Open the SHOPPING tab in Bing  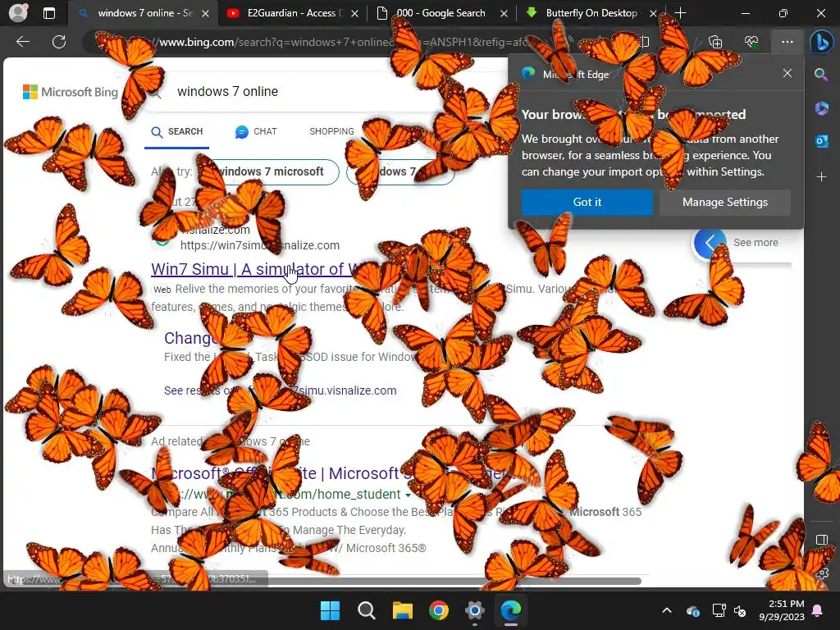331,132
